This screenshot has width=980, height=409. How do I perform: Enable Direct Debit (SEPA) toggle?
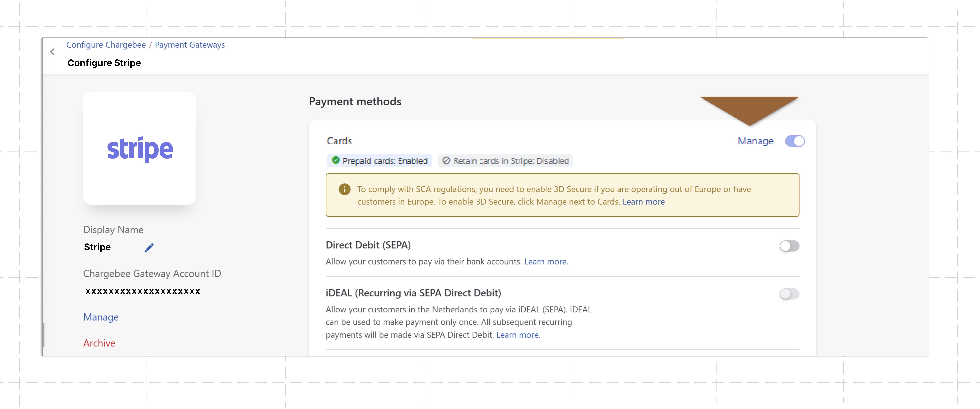point(789,246)
